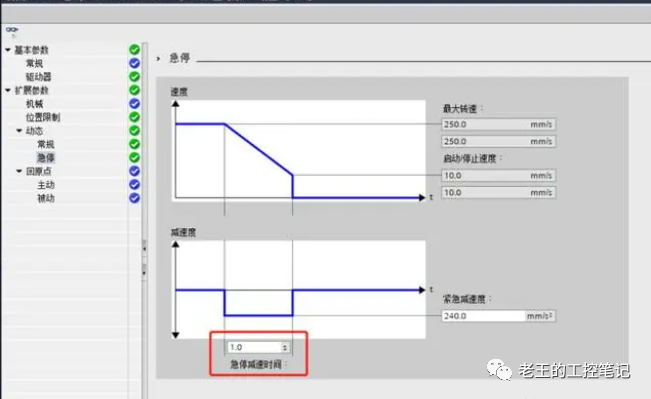
Task: Click green status check next to 动态 常规
Action: [x=134, y=144]
